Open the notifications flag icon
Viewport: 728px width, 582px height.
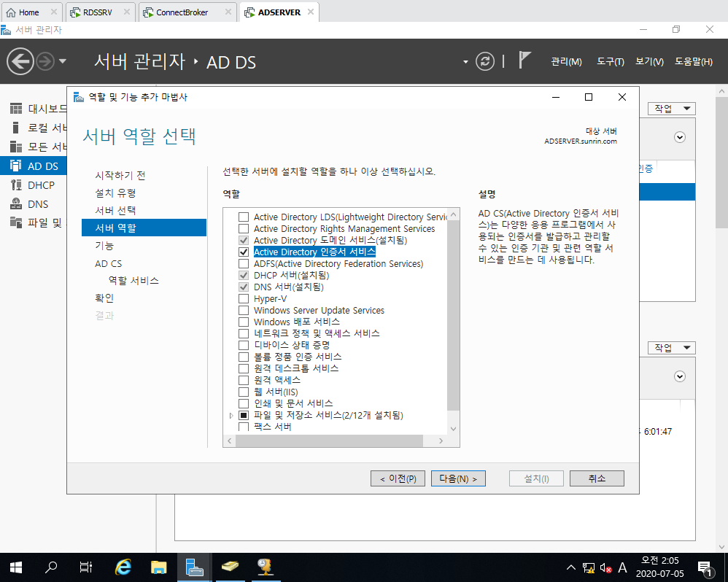click(x=524, y=61)
